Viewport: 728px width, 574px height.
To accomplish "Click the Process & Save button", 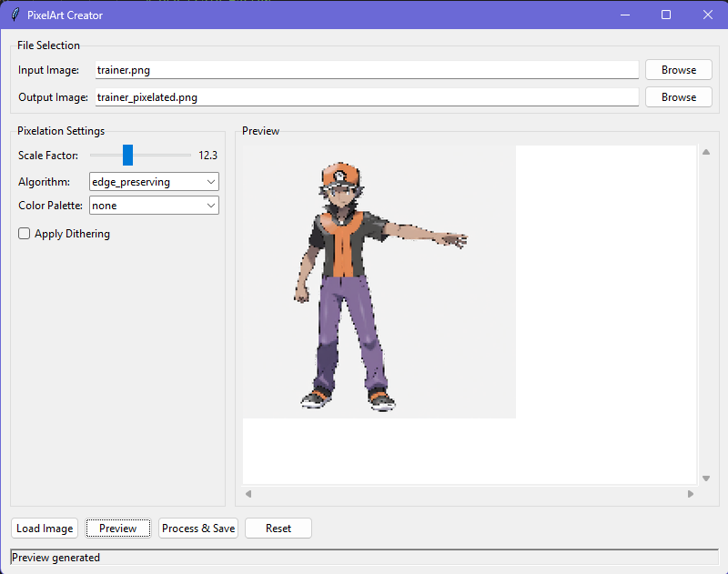I will click(x=198, y=528).
